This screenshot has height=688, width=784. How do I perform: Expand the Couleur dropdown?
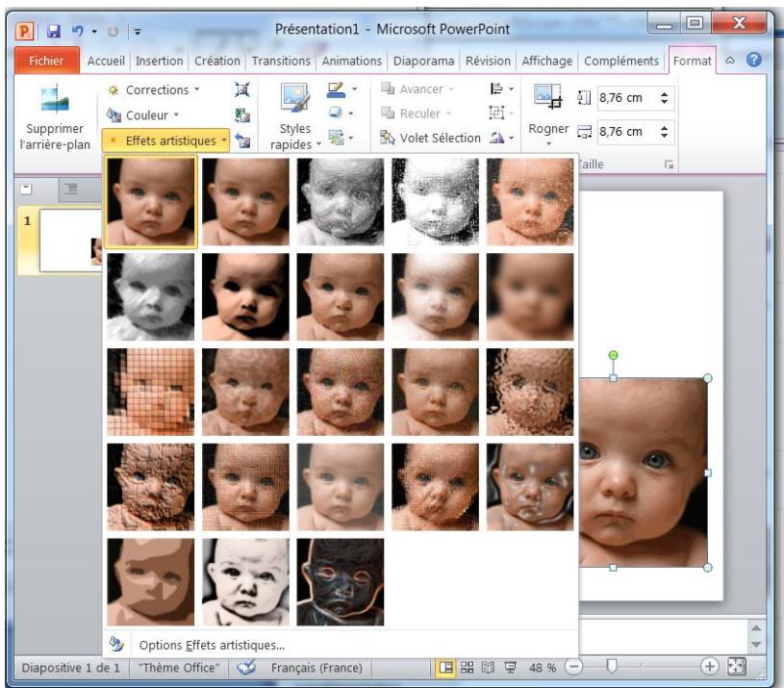(x=143, y=115)
